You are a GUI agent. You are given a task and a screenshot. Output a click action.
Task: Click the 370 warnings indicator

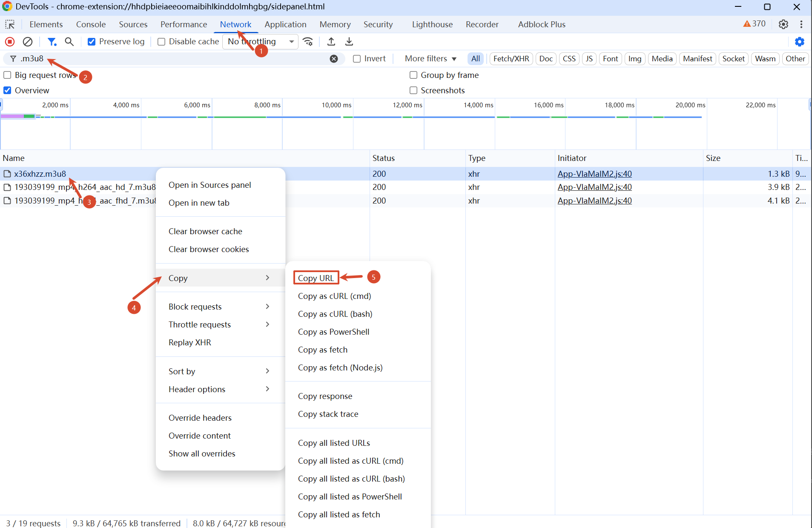click(755, 24)
